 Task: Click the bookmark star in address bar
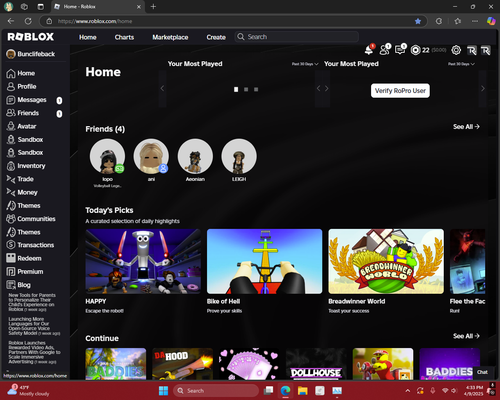(418, 21)
